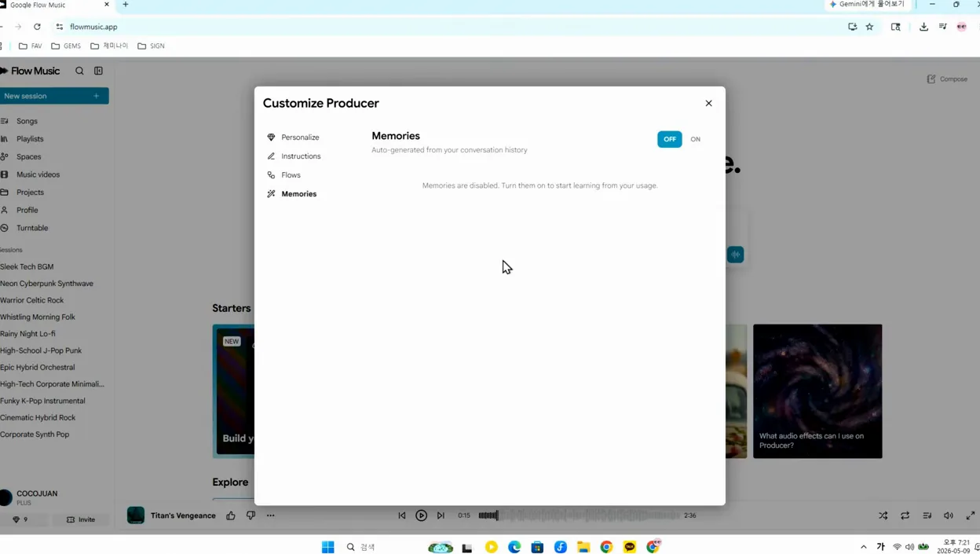Open a new browser tab

pyautogui.click(x=125, y=5)
